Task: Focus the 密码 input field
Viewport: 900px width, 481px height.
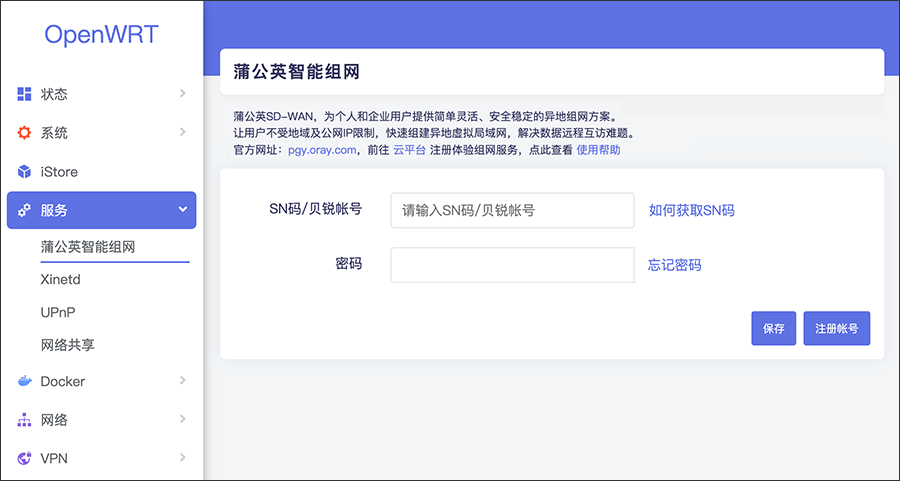Action: (x=513, y=265)
